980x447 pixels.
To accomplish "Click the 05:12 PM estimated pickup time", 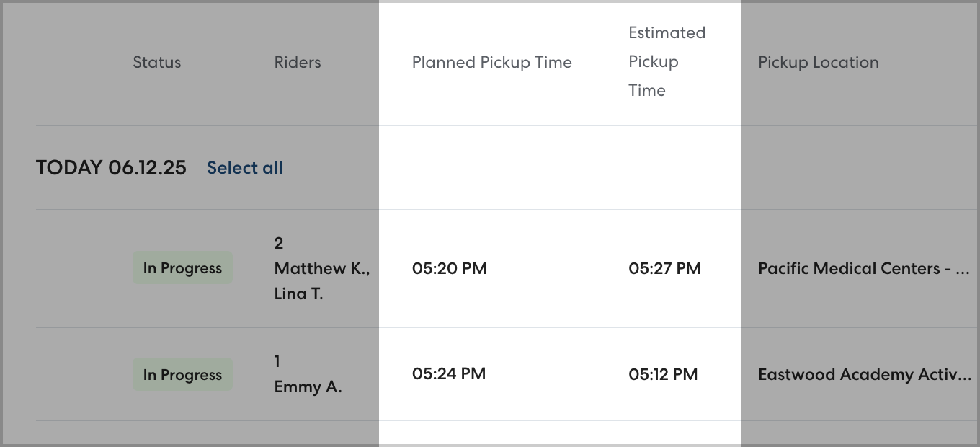I will 663,375.
